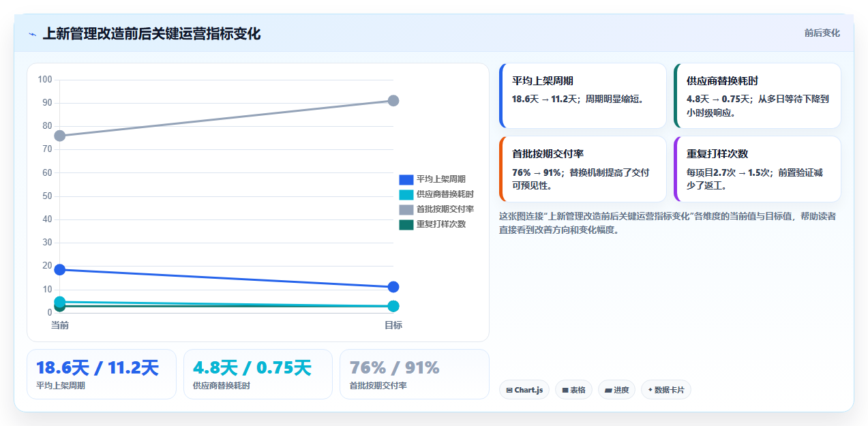Viewport: 868px width, 426px height.
Task: Click the 目标 x-axis label
Action: click(x=393, y=325)
